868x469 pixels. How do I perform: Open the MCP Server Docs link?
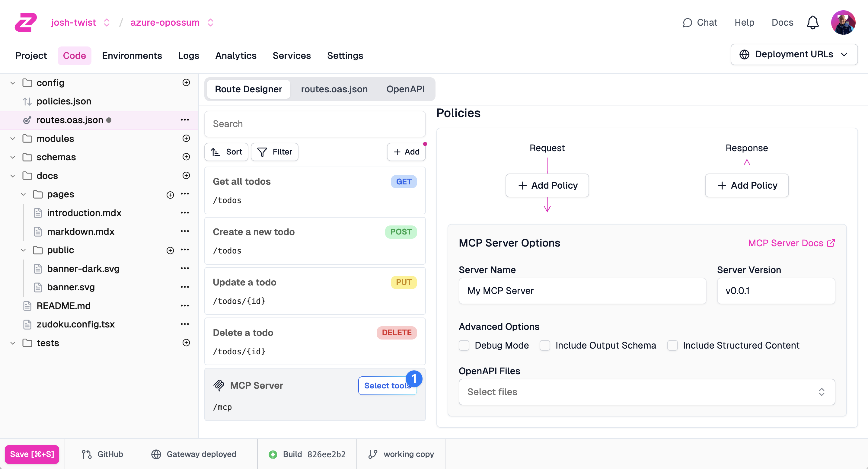pyautogui.click(x=791, y=243)
